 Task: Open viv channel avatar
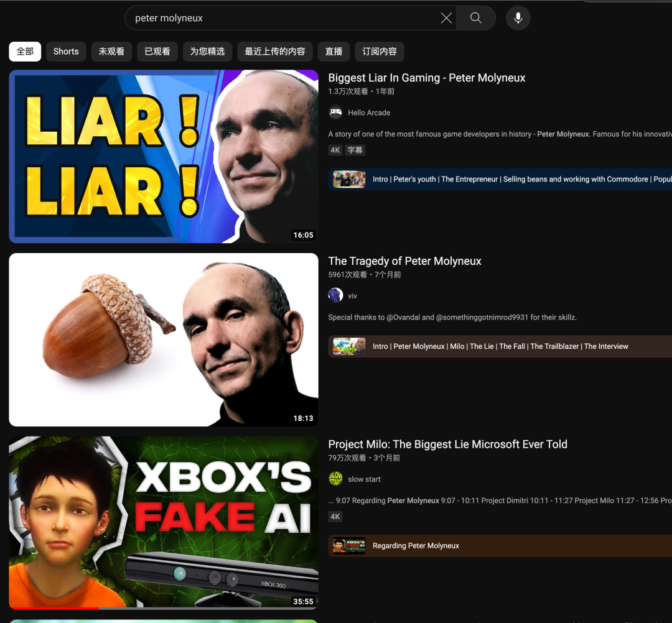tap(335, 295)
